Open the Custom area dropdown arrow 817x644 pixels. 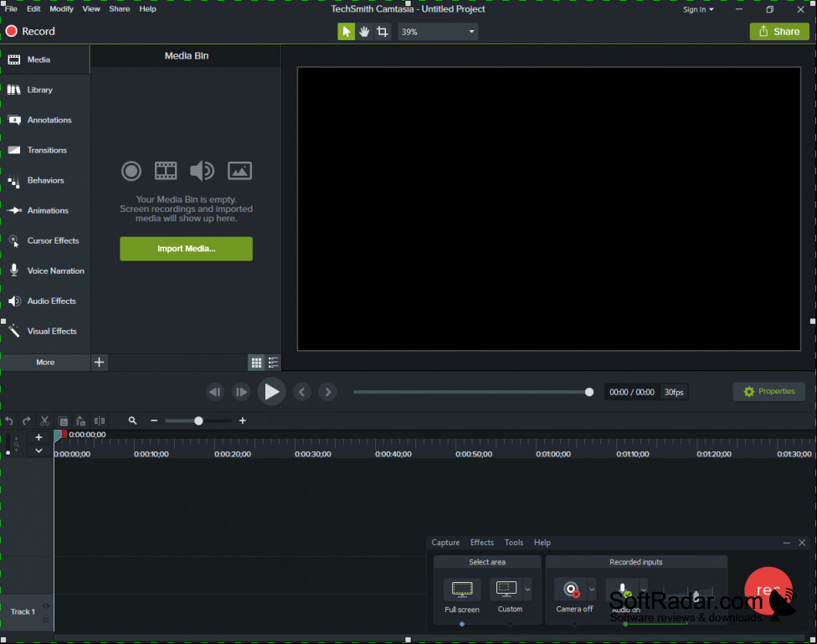(527, 590)
